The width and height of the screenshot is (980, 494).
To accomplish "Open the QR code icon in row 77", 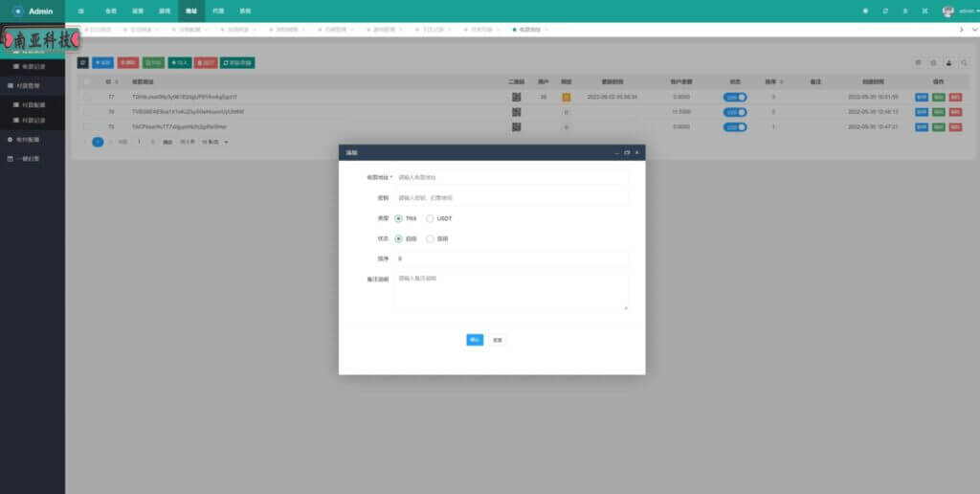I will (x=516, y=97).
